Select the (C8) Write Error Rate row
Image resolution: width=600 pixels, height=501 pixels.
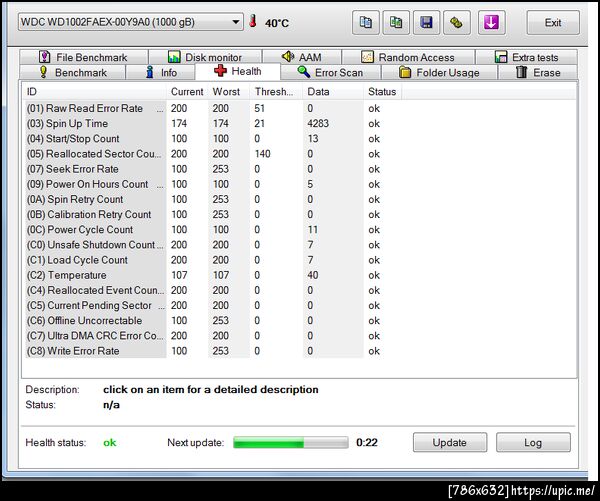(212, 351)
